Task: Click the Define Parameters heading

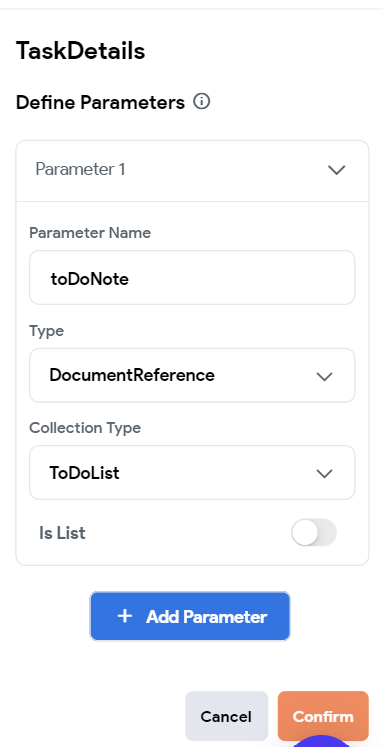Action: [x=101, y=102]
